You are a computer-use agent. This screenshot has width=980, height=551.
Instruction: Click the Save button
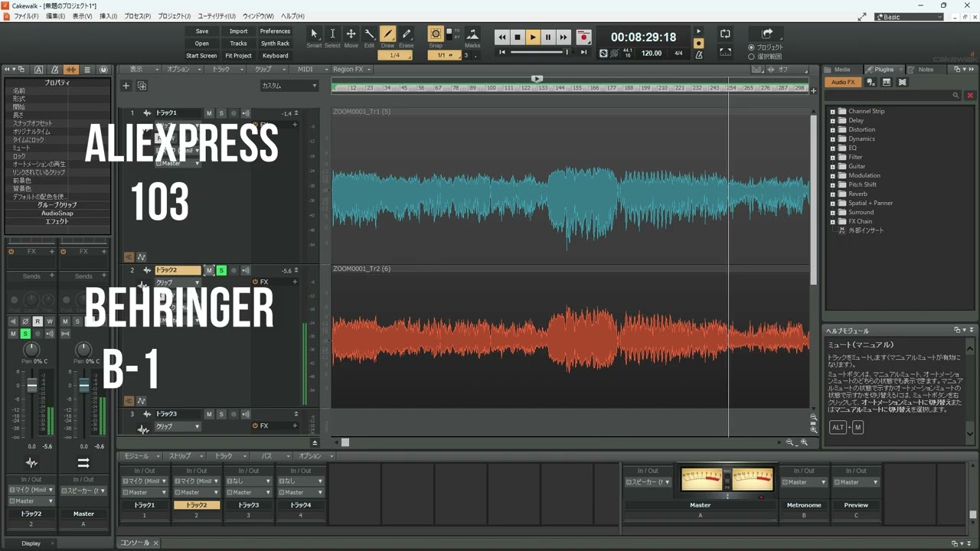point(201,31)
